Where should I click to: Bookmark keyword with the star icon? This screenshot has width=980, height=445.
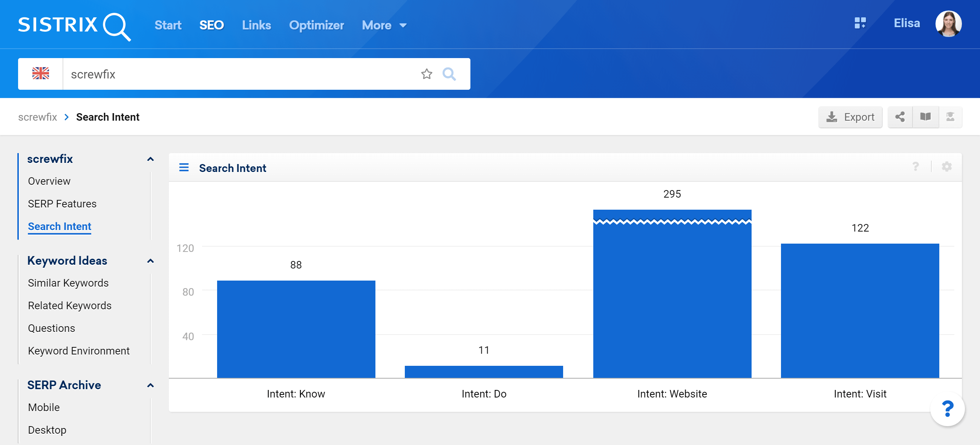pyautogui.click(x=426, y=74)
